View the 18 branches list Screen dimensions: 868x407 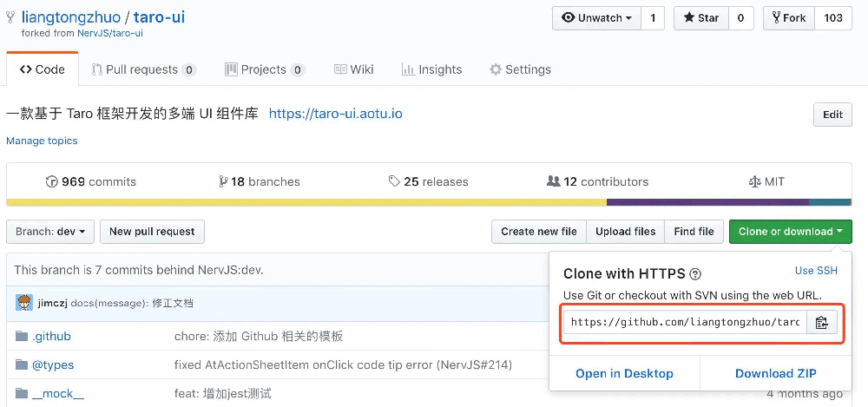259,181
